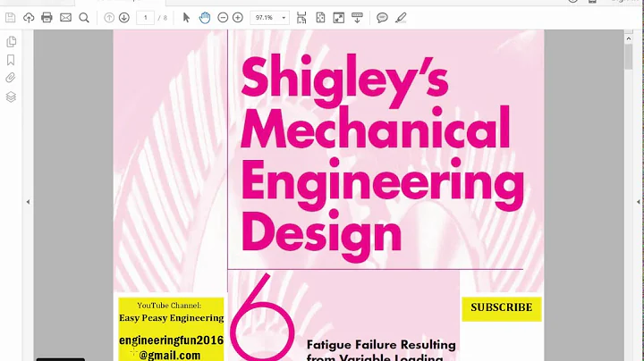Click the vertical scrollbar thumb
Viewport: 644px width, 361px height.
point(629,56)
